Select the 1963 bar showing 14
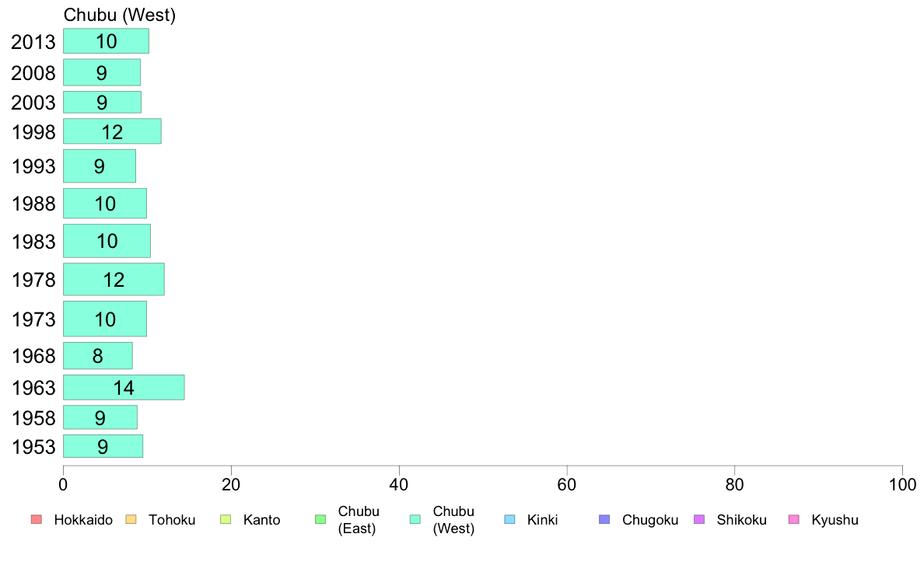The image size is (924, 572). pyautogui.click(x=124, y=388)
